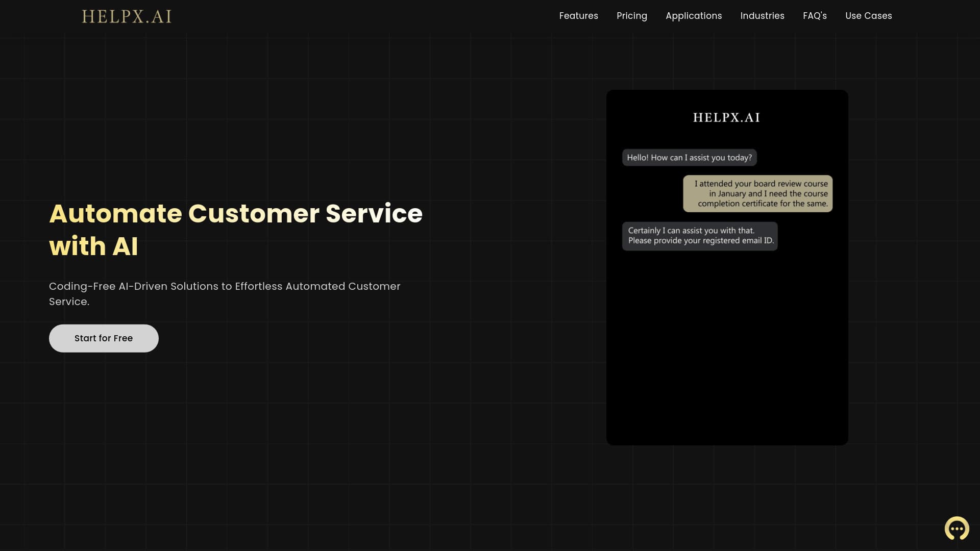Image resolution: width=980 pixels, height=551 pixels.
Task: Open the Pricing navigation item
Action: [631, 16]
